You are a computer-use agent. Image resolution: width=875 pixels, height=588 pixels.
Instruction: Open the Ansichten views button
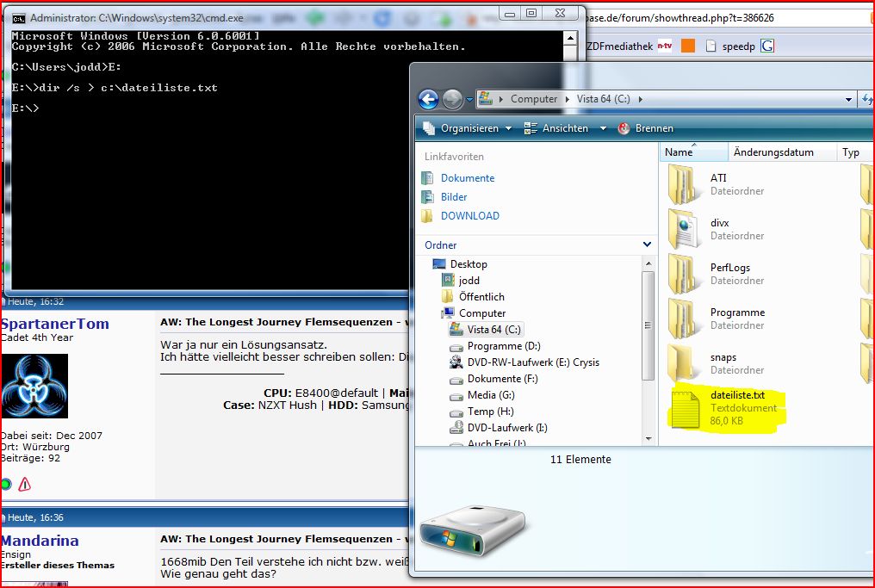(556, 128)
